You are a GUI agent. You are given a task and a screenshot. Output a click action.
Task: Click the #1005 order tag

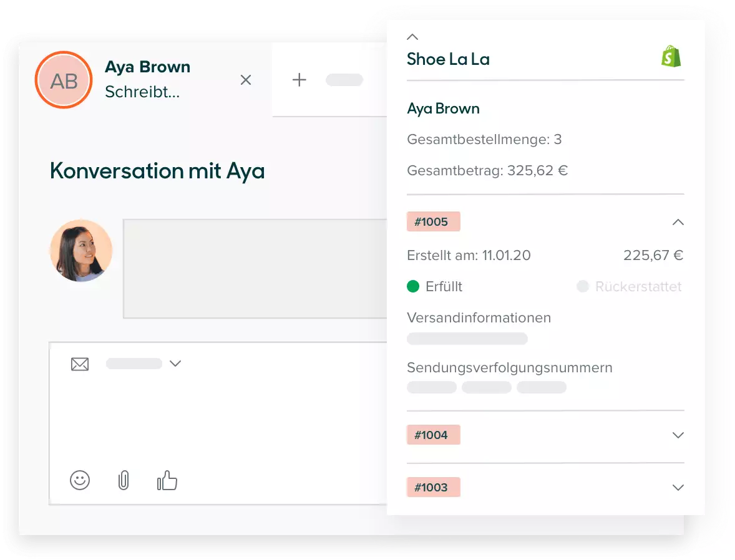(x=434, y=221)
